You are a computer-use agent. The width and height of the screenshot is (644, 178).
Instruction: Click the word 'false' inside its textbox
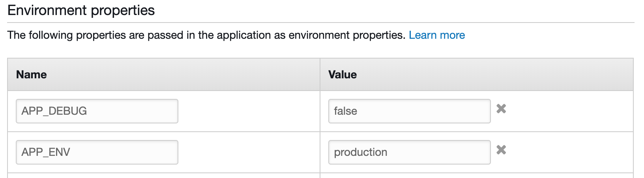pyautogui.click(x=345, y=111)
